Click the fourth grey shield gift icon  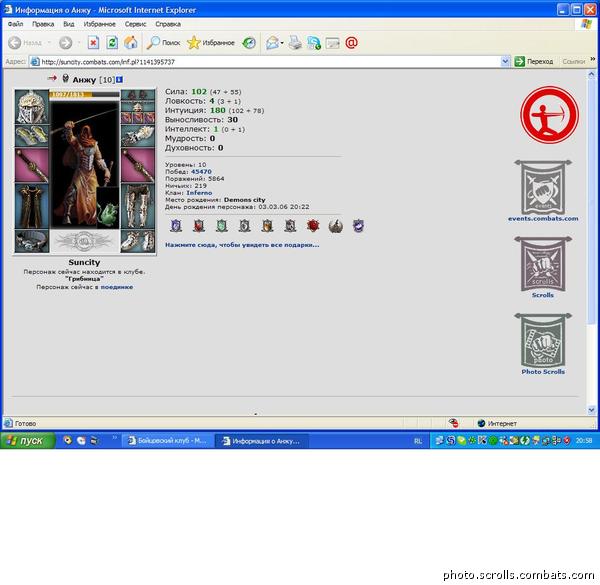point(245,226)
